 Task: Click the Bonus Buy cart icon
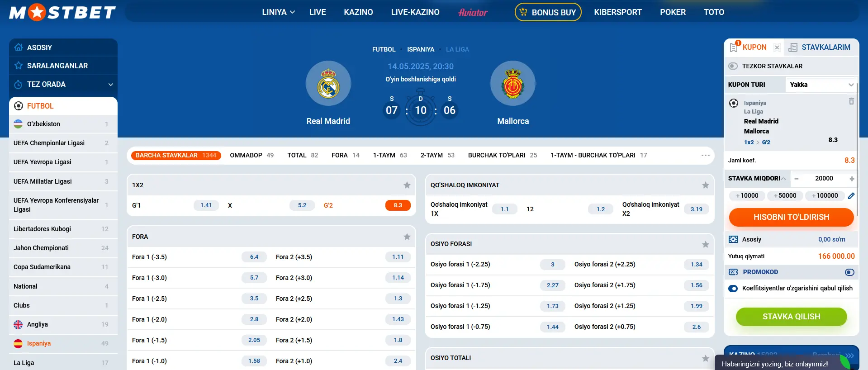pos(523,12)
